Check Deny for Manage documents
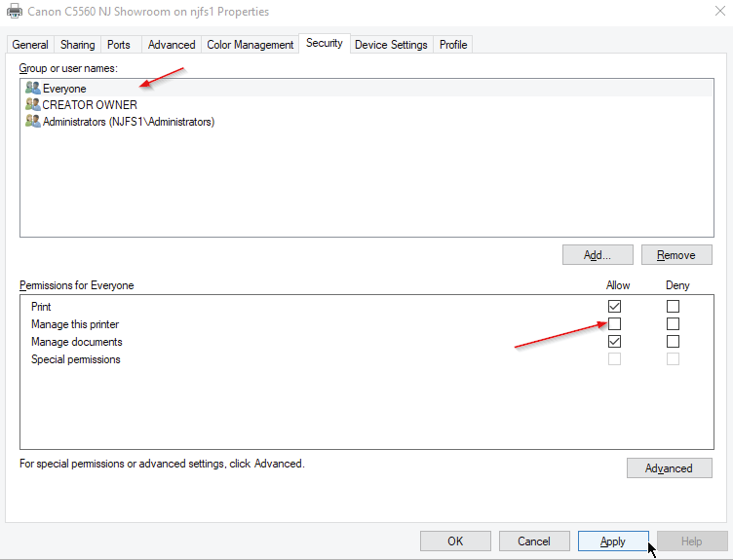The image size is (733, 560). [673, 342]
